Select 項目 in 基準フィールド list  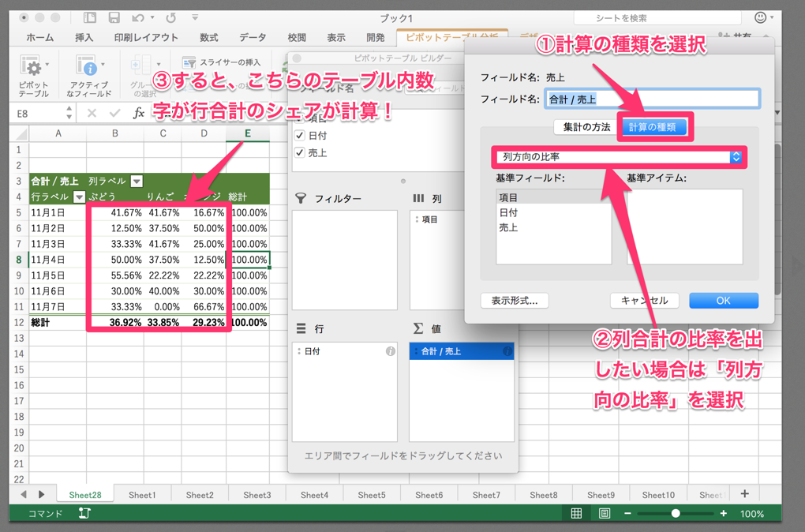click(553, 197)
